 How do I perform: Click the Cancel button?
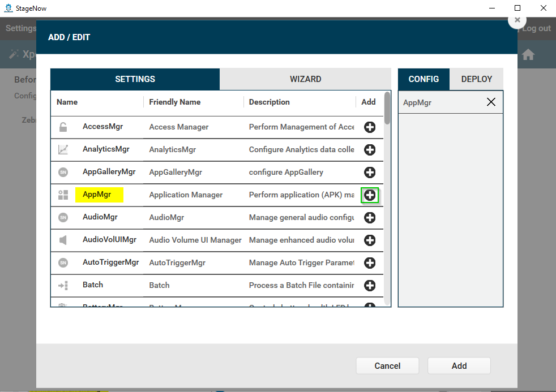click(387, 366)
